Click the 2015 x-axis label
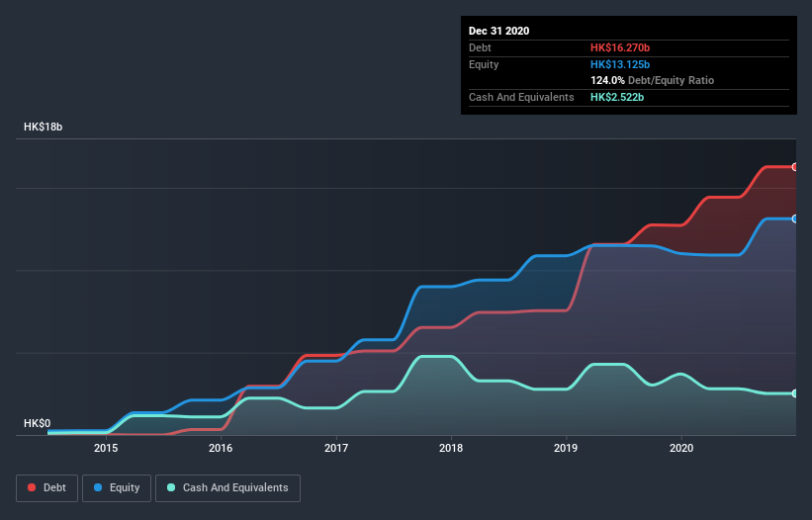The image size is (812, 520). tap(106, 448)
